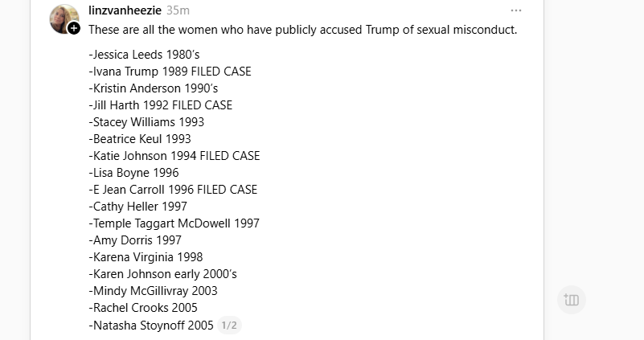Click the Stacey Williams 1993 line
Viewport: 644px width, 340px height.
pyautogui.click(x=146, y=122)
